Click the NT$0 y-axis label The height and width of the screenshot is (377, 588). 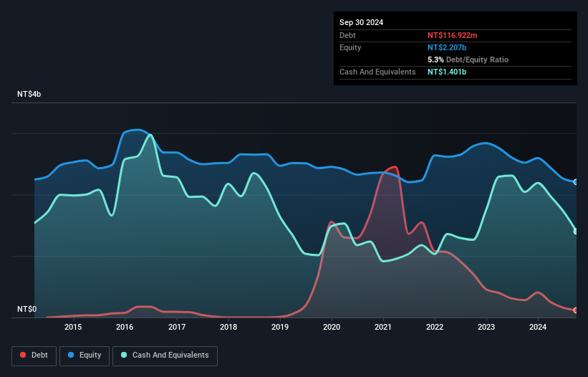coord(27,309)
